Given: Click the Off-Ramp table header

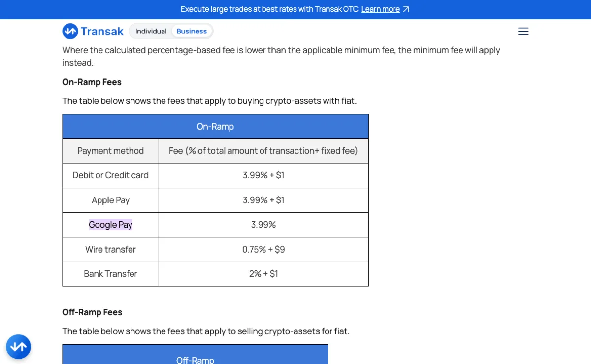Looking at the screenshot, I should coord(195,355).
